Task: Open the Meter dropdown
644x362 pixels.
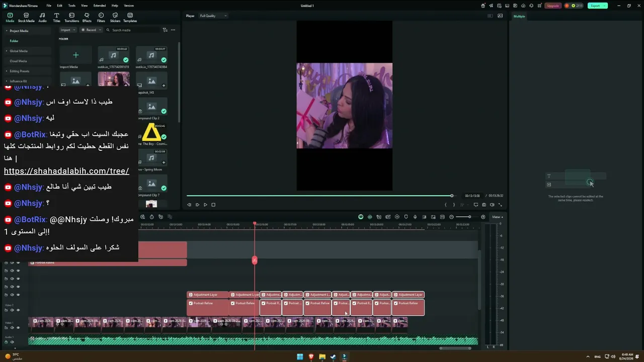Action: [x=497, y=217]
